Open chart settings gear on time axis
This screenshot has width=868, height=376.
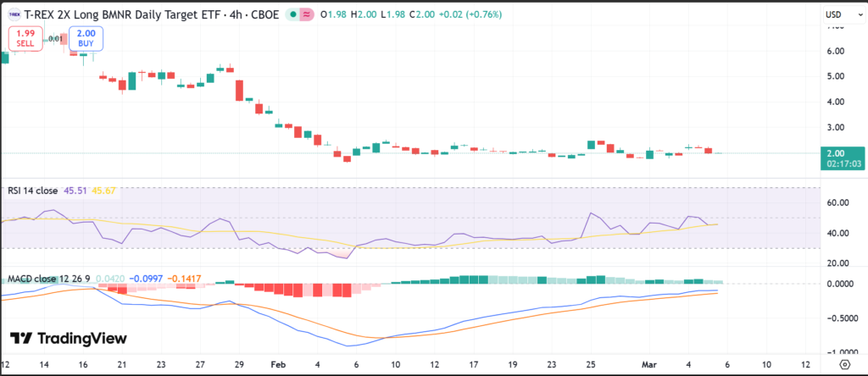(x=844, y=363)
